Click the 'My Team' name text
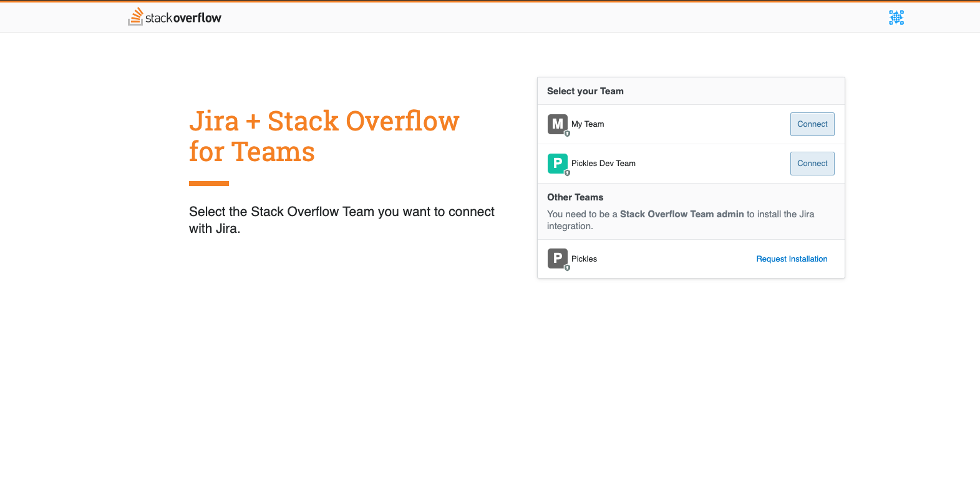The image size is (980, 477). [x=588, y=124]
